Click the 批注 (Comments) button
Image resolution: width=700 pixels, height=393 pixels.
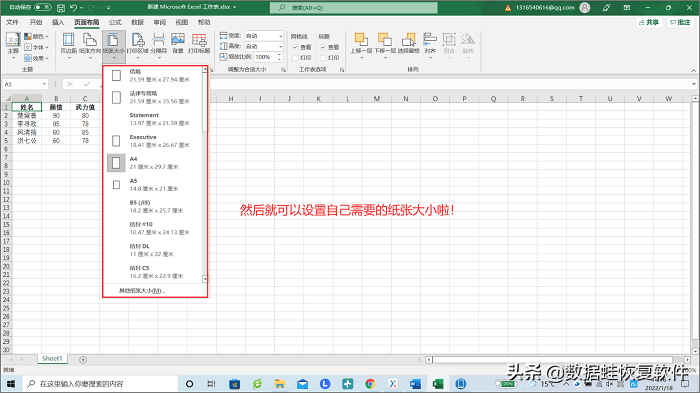(680, 22)
